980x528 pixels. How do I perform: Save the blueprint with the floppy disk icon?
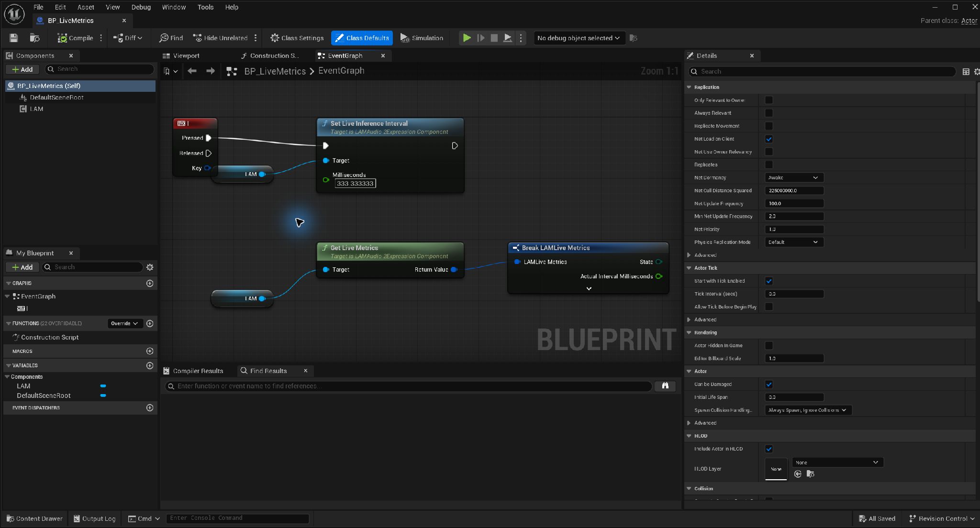(x=13, y=38)
